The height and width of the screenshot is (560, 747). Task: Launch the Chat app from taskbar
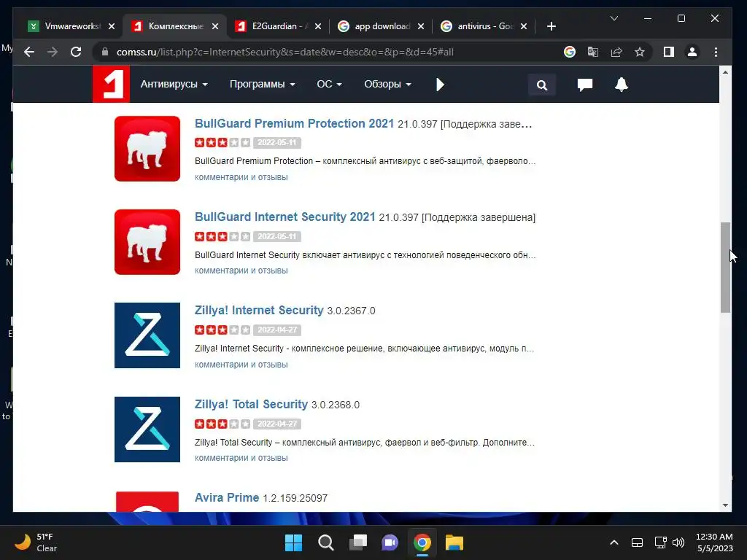[390, 542]
